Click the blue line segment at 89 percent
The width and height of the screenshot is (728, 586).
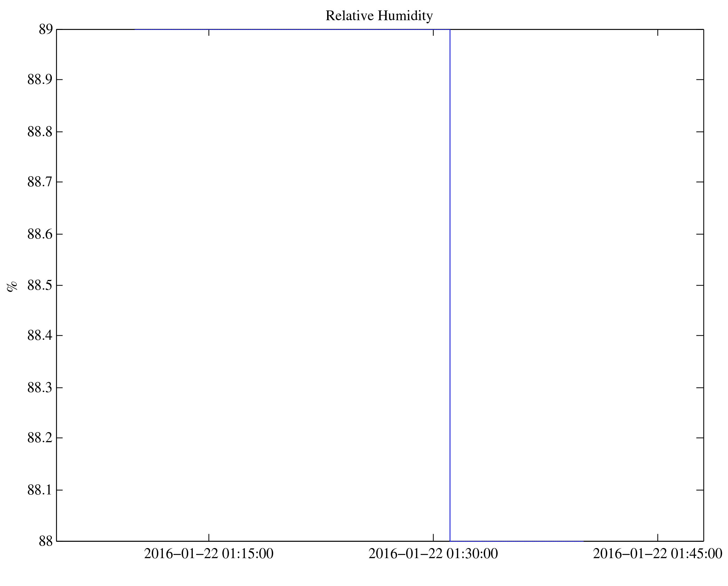292,30
